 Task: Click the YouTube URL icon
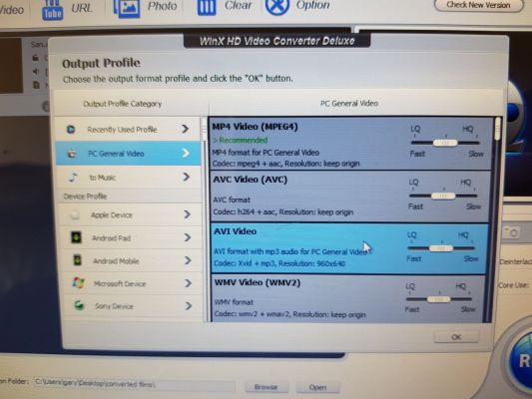coord(52,10)
